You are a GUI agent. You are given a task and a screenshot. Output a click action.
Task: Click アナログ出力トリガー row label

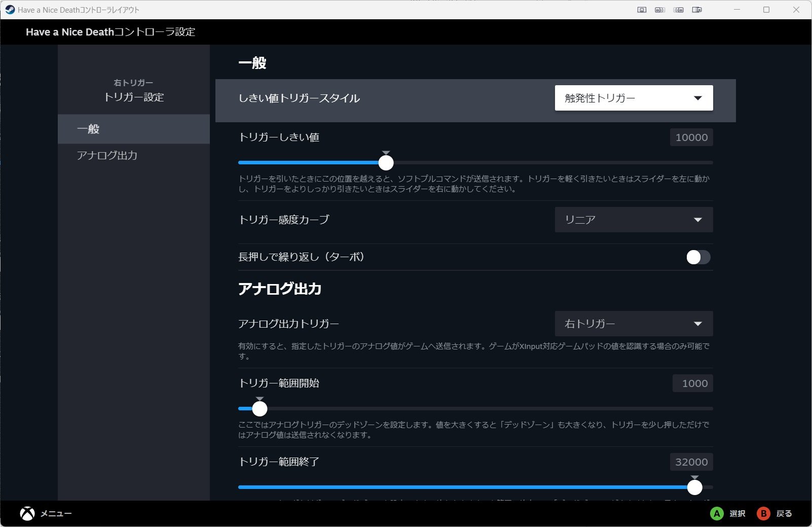[x=289, y=324]
